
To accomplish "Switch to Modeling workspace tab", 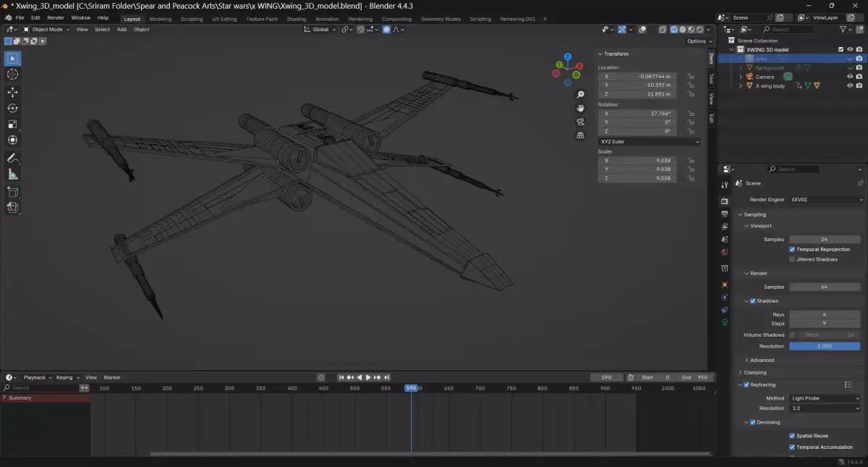I will [x=161, y=19].
